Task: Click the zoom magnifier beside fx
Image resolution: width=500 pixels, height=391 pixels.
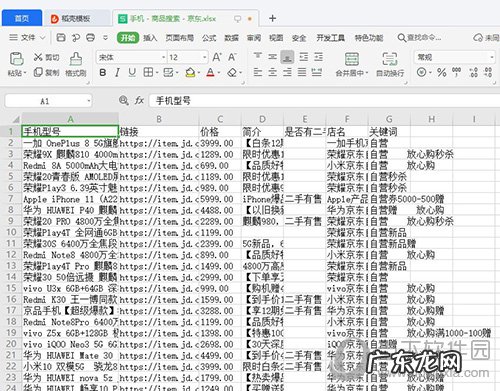Action: pyautogui.click(x=124, y=100)
